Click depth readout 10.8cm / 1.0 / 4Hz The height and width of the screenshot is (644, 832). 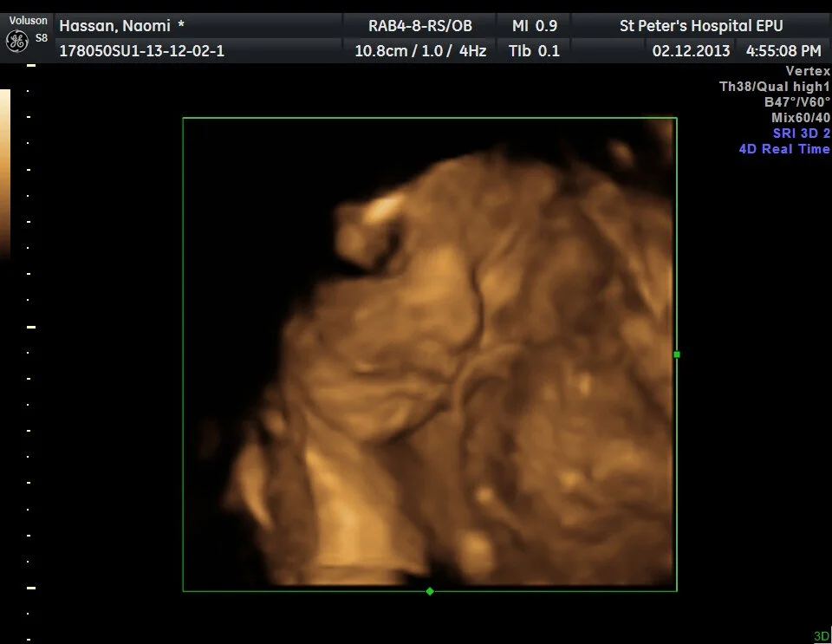point(420,51)
